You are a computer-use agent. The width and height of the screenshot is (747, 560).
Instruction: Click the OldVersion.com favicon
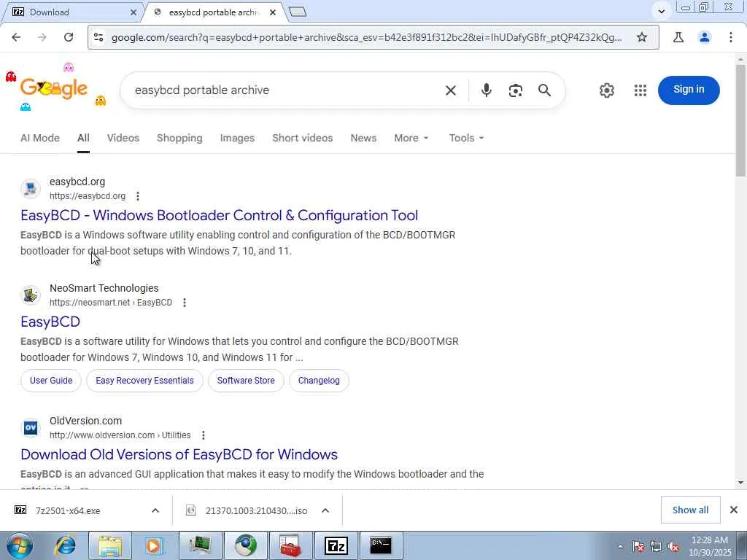(x=31, y=427)
